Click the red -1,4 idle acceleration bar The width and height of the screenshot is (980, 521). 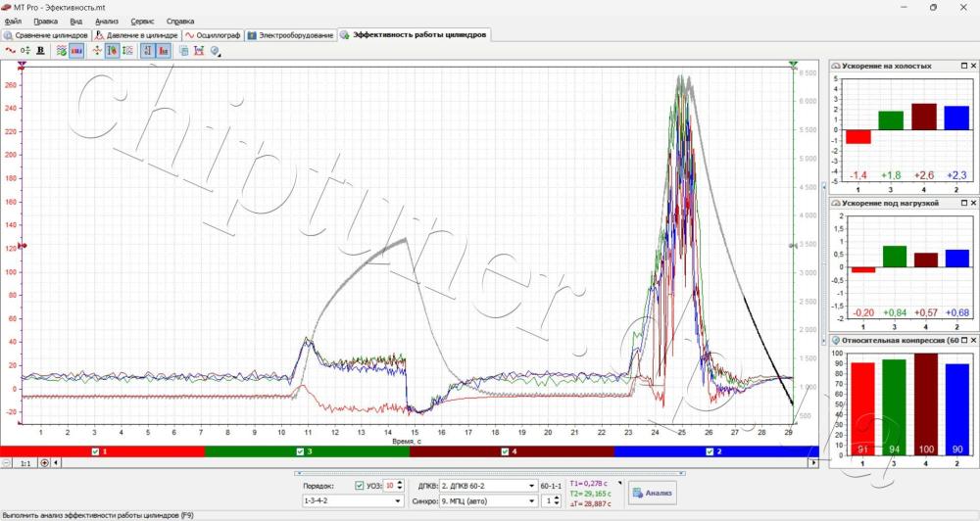[858, 137]
